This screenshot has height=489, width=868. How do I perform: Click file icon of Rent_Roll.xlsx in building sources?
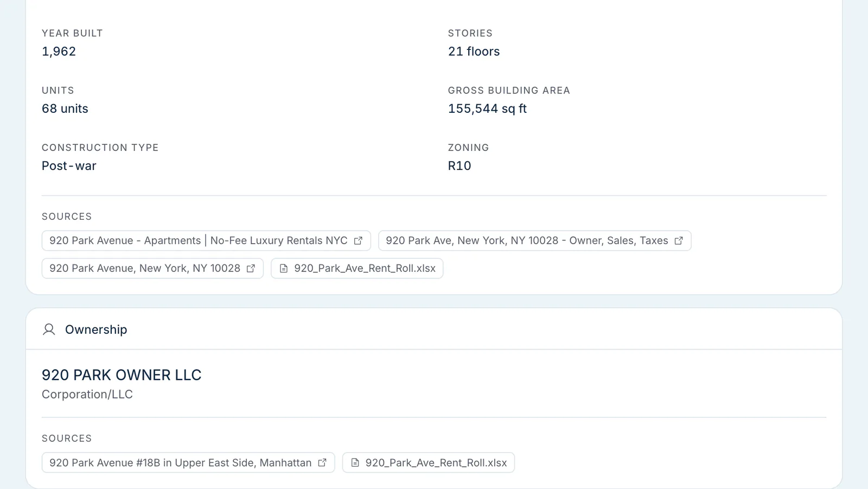(x=284, y=268)
